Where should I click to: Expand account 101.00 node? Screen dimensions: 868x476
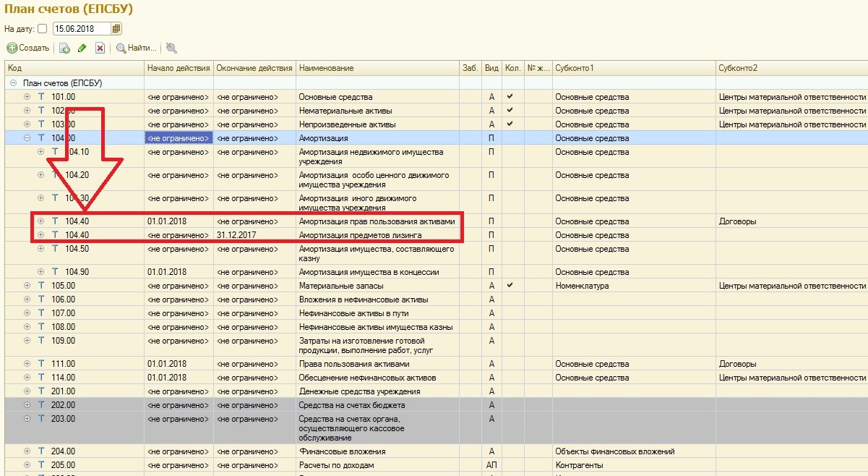coord(27,97)
